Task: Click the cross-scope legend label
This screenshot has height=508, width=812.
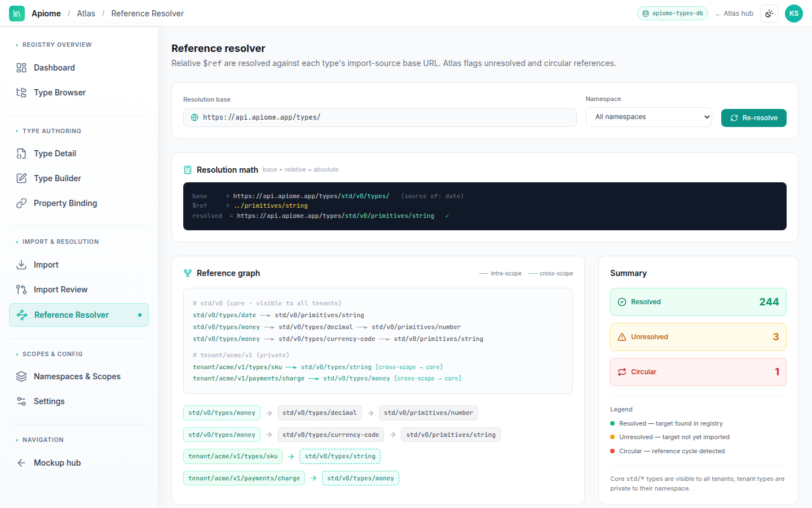Action: pyautogui.click(x=556, y=273)
